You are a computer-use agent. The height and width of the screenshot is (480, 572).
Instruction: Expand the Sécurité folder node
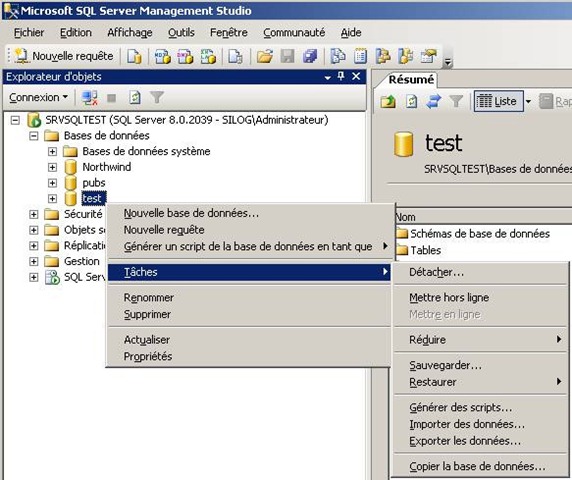(x=34, y=214)
